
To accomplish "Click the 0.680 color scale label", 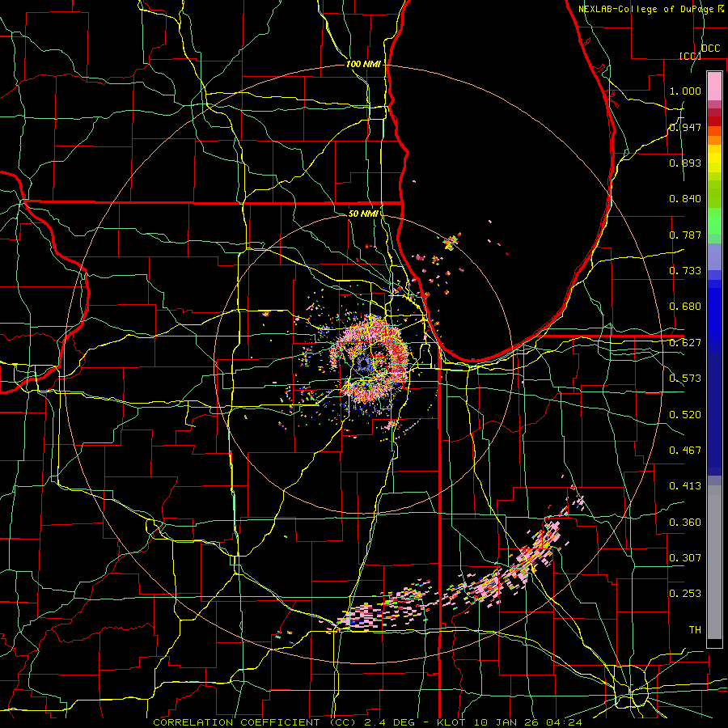I will tap(685, 307).
